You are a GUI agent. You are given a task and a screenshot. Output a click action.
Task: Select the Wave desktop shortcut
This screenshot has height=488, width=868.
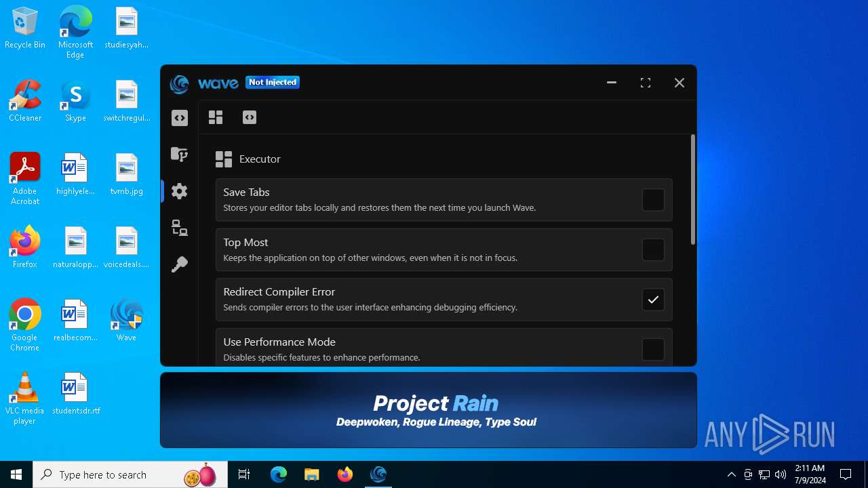pyautogui.click(x=126, y=321)
